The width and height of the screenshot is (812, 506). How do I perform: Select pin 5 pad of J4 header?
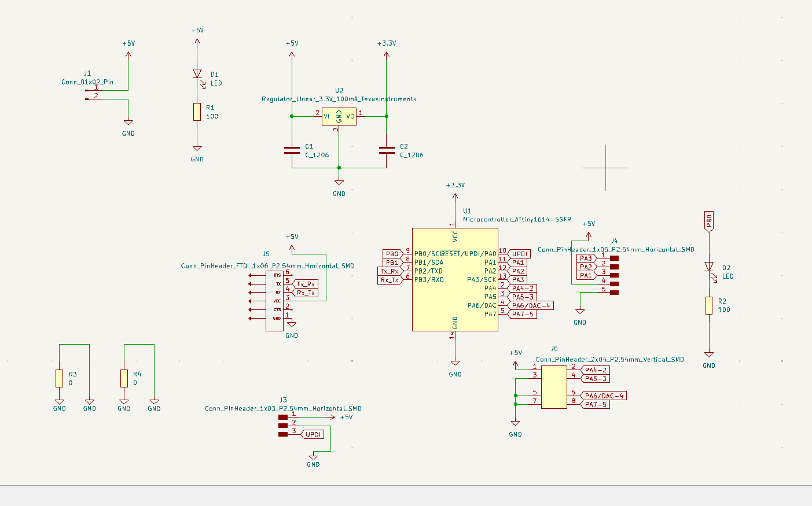coord(614,293)
